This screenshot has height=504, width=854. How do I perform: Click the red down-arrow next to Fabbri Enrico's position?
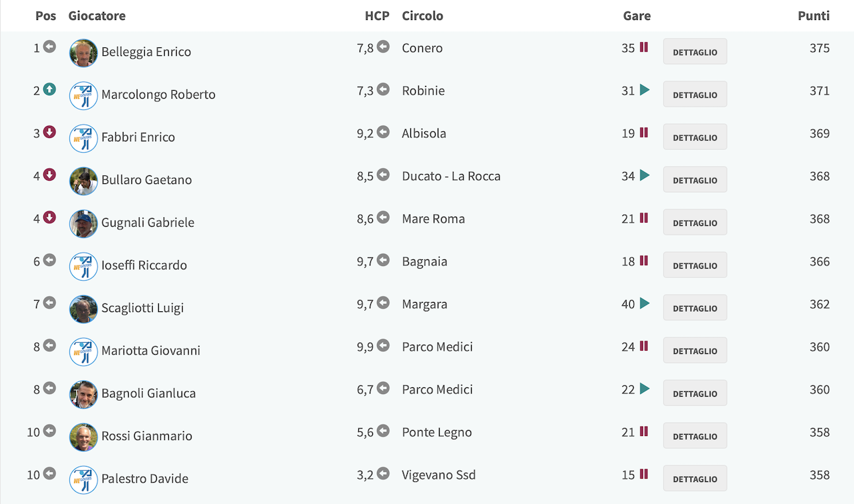pos(49,132)
